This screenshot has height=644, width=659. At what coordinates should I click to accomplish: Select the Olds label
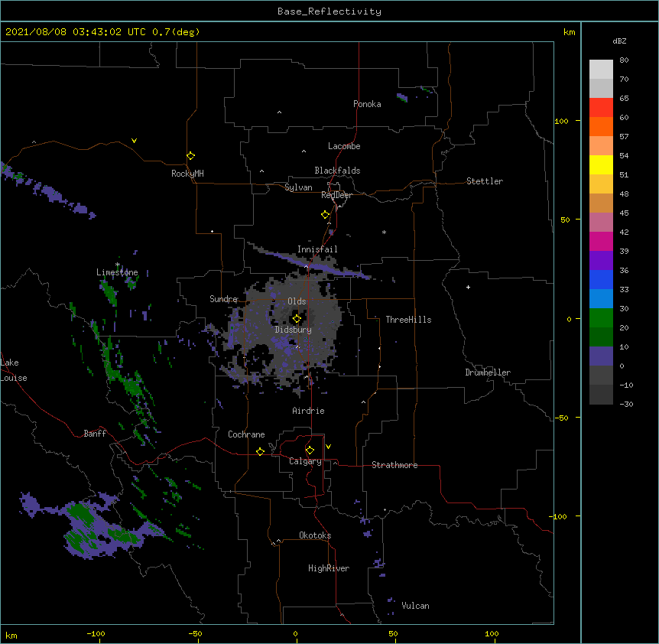[297, 301]
